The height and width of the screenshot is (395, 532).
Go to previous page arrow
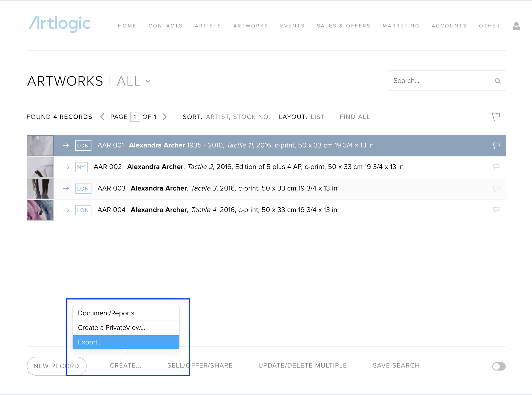[102, 117]
